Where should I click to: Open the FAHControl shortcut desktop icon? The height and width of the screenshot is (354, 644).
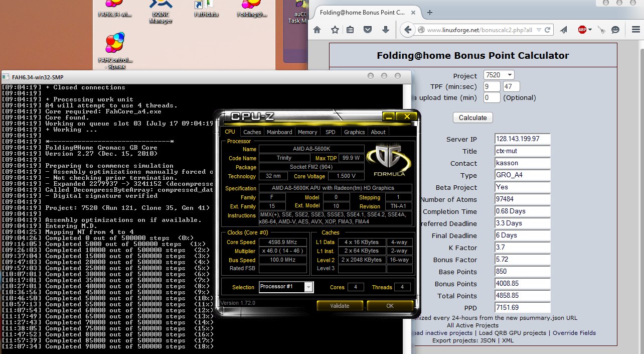115,51
